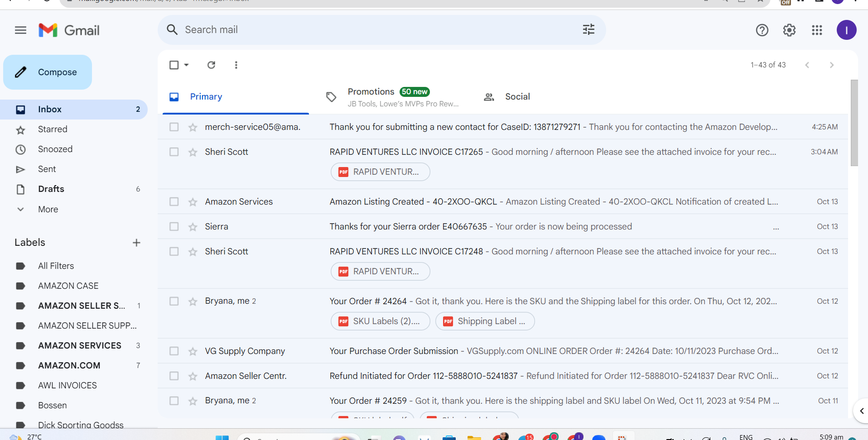This screenshot has height=440, width=868.
Task: Star the Order # 24264 email
Action: click(193, 301)
